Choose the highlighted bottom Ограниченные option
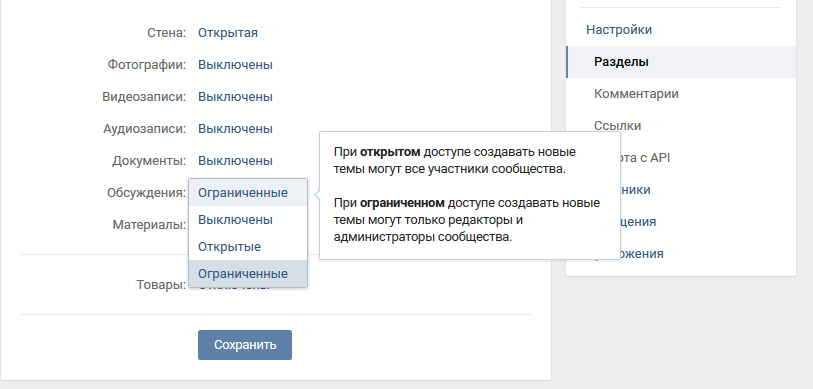Viewport: 813px width, 389px height. tap(248, 274)
